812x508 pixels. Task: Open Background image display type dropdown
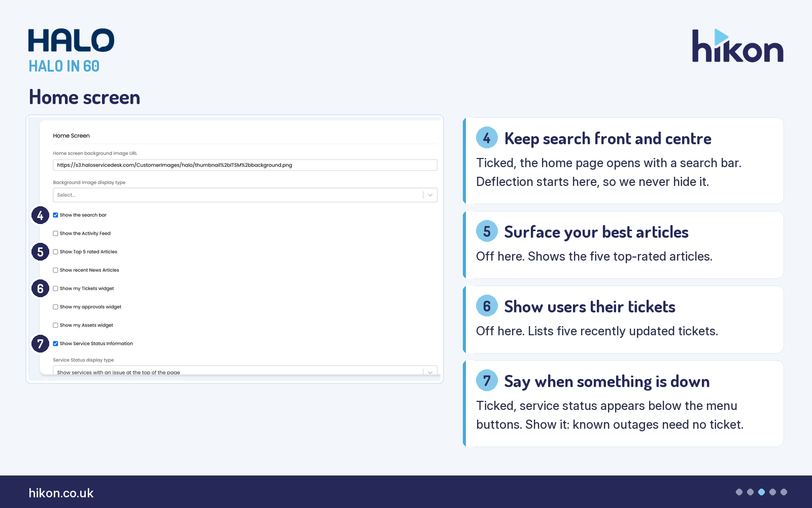[x=245, y=195]
